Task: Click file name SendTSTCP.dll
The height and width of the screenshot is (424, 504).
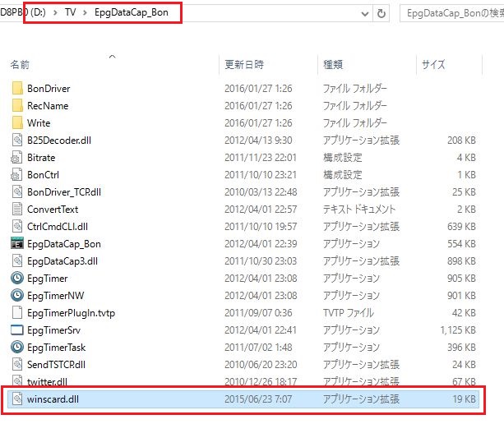Action: [x=56, y=365]
